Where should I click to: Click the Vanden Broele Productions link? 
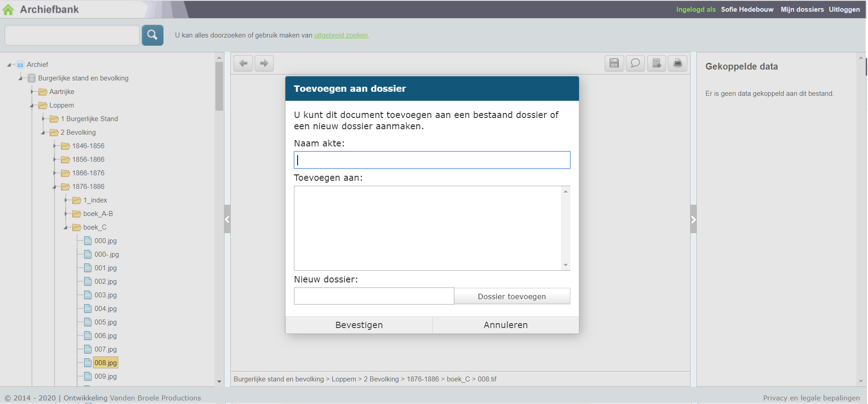[x=155, y=398]
